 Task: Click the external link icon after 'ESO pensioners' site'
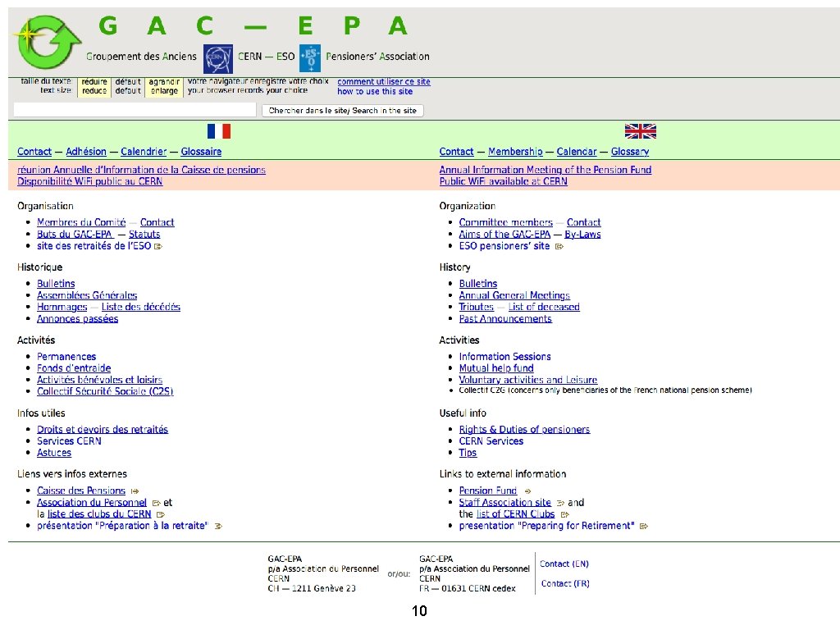[559, 246]
